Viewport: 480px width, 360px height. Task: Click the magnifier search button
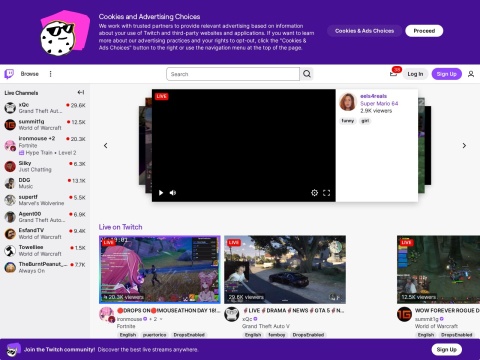point(307,74)
